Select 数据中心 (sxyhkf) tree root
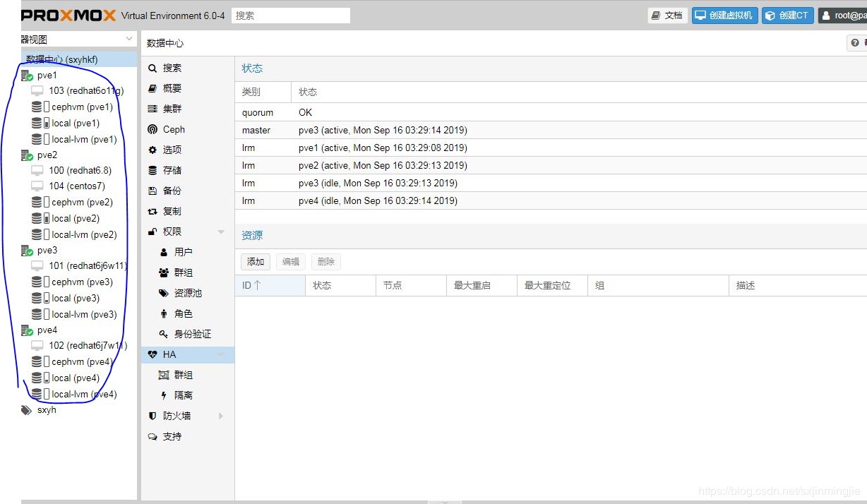Viewport: 867px width, 504px height. [x=79, y=60]
